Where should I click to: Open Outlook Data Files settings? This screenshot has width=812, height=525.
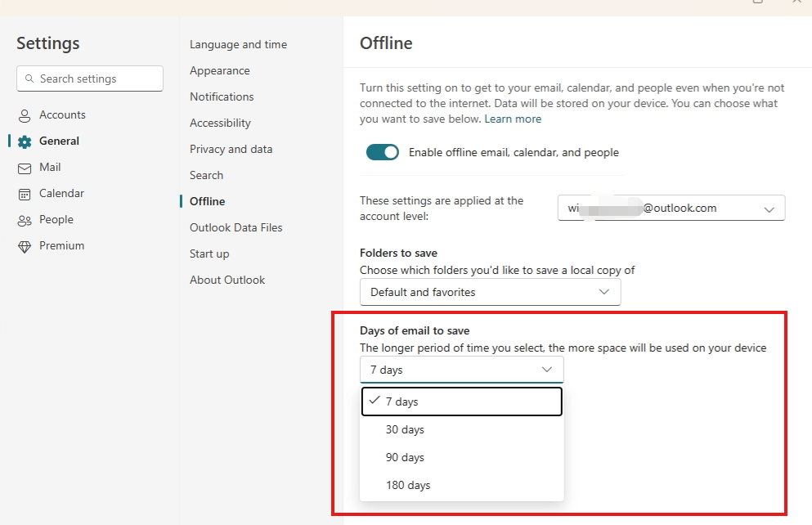click(236, 228)
